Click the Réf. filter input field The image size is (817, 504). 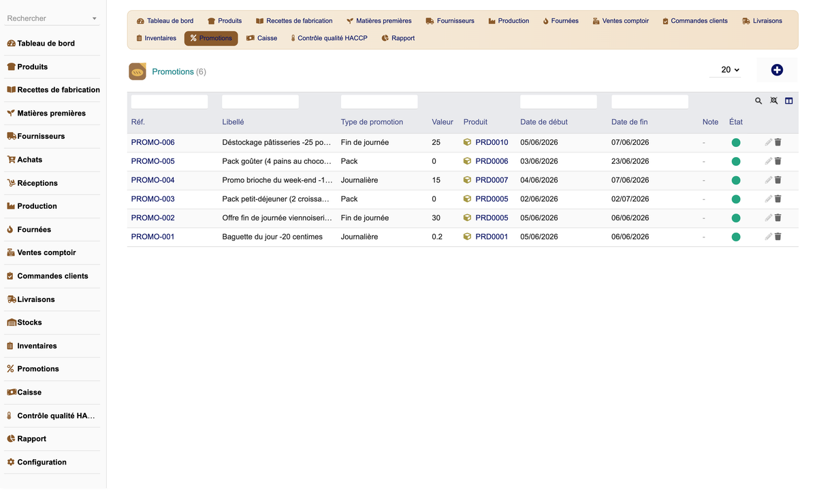pos(170,101)
